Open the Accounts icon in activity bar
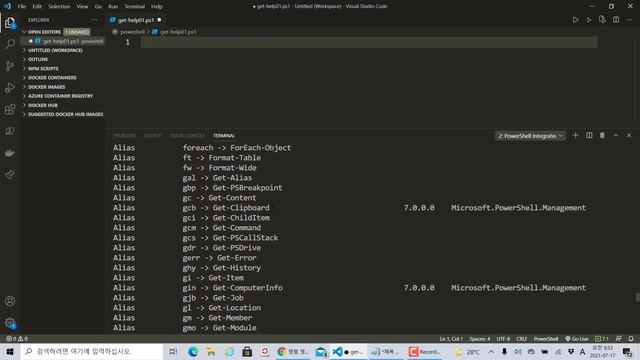 click(x=10, y=301)
